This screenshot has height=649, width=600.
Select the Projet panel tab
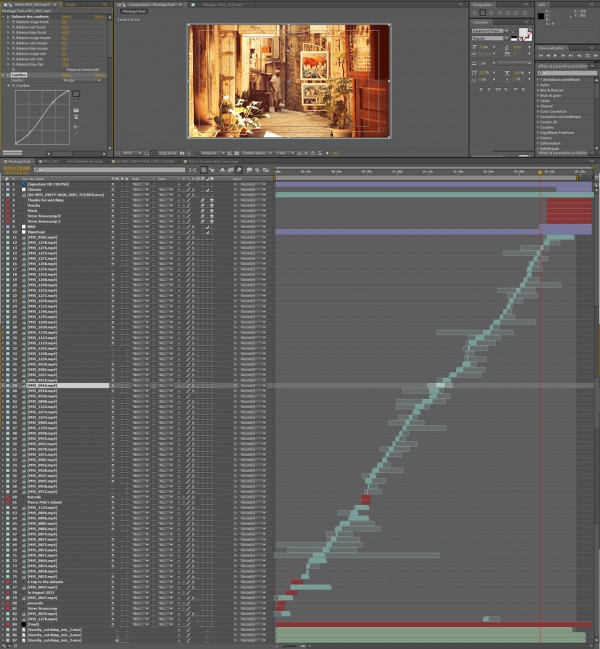pos(71,5)
